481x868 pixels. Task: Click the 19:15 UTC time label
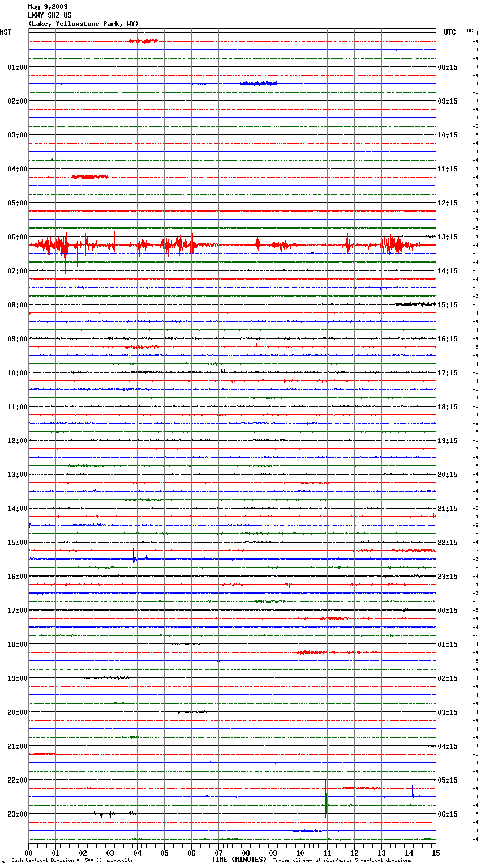[x=448, y=441]
